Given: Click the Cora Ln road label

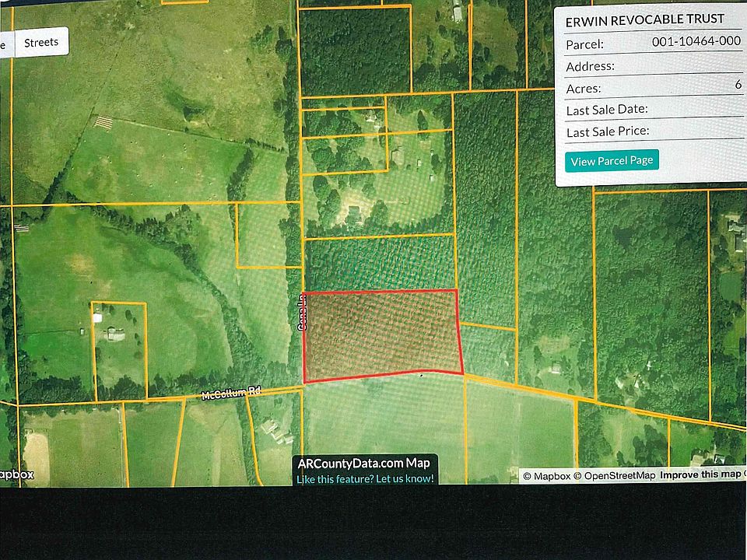Looking at the screenshot, I should click(300, 313).
